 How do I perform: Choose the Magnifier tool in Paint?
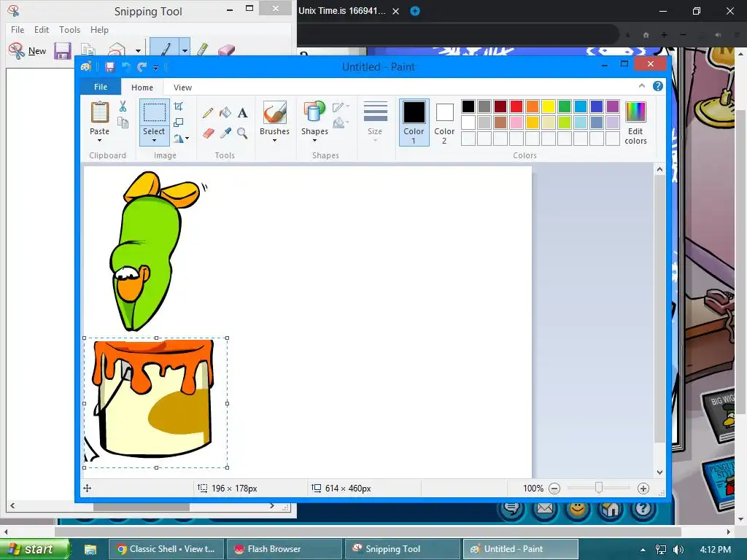click(x=242, y=133)
